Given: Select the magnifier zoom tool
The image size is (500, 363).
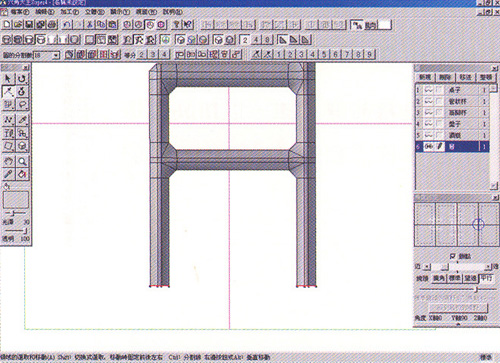Looking at the screenshot, I should (x=22, y=162).
